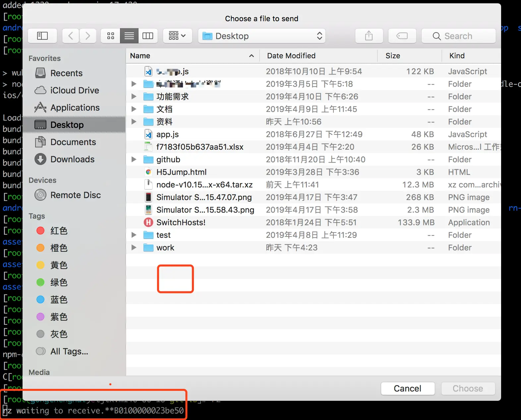521x420 pixels.
Task: Click the Simulator 15.58.43.png thumbnail icon
Action: point(148,210)
